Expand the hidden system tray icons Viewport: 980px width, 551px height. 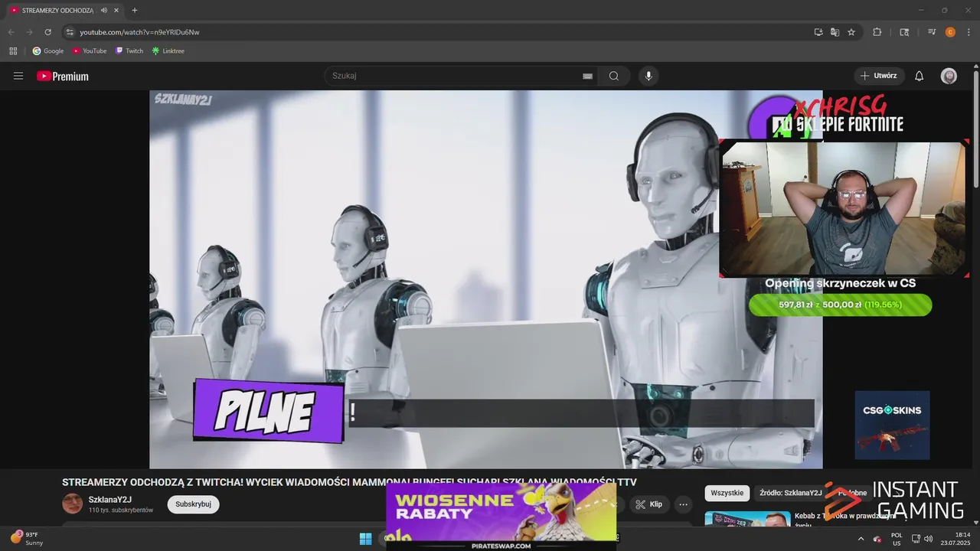tap(861, 539)
